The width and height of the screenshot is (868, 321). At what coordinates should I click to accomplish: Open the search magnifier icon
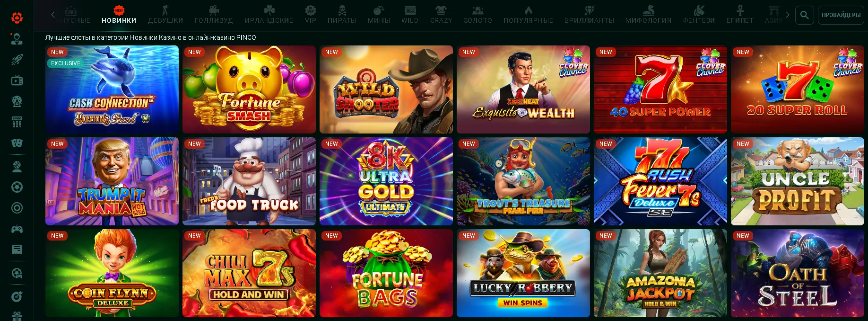tap(804, 15)
